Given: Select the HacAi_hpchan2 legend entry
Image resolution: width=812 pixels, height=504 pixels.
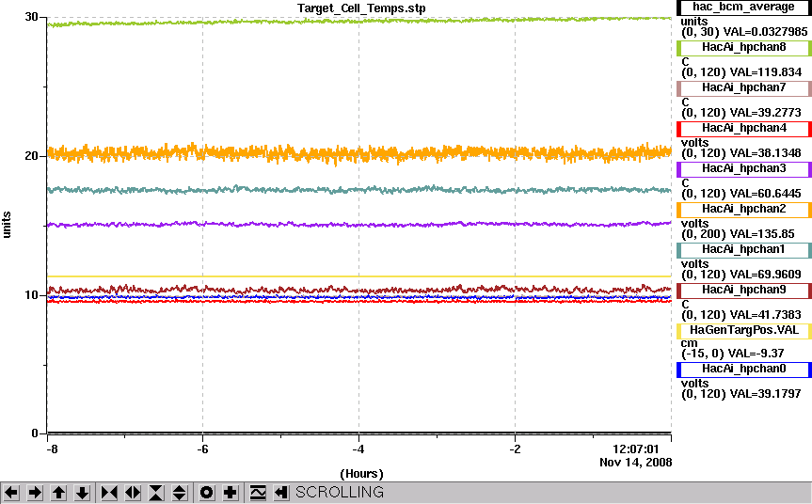Looking at the screenshot, I should 743,209.
